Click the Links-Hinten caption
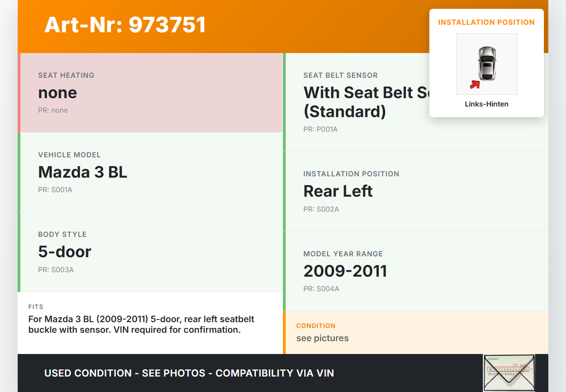Viewport: 566px width, 392px height. (486, 104)
